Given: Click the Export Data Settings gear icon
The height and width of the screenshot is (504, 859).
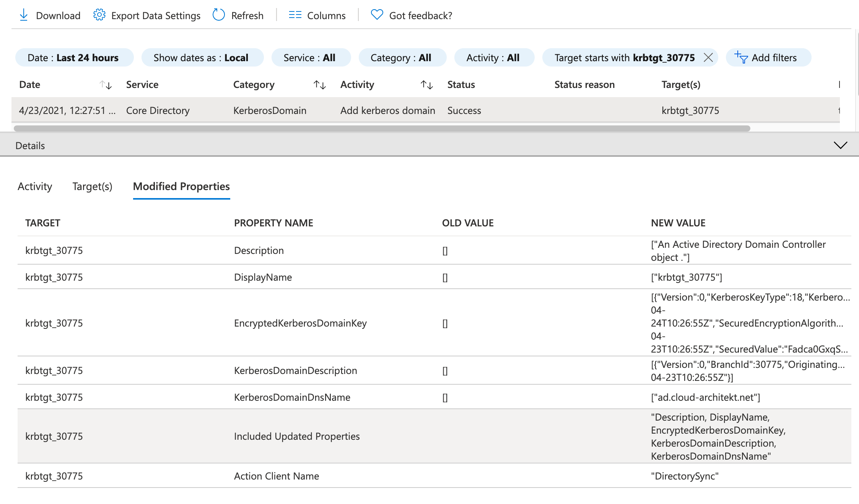Looking at the screenshot, I should pyautogui.click(x=99, y=15).
